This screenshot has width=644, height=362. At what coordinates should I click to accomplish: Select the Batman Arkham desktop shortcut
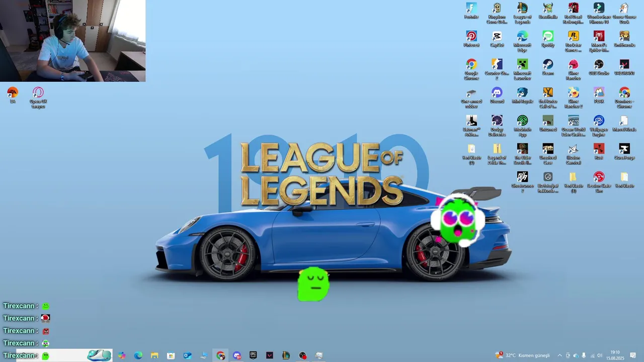point(471,126)
